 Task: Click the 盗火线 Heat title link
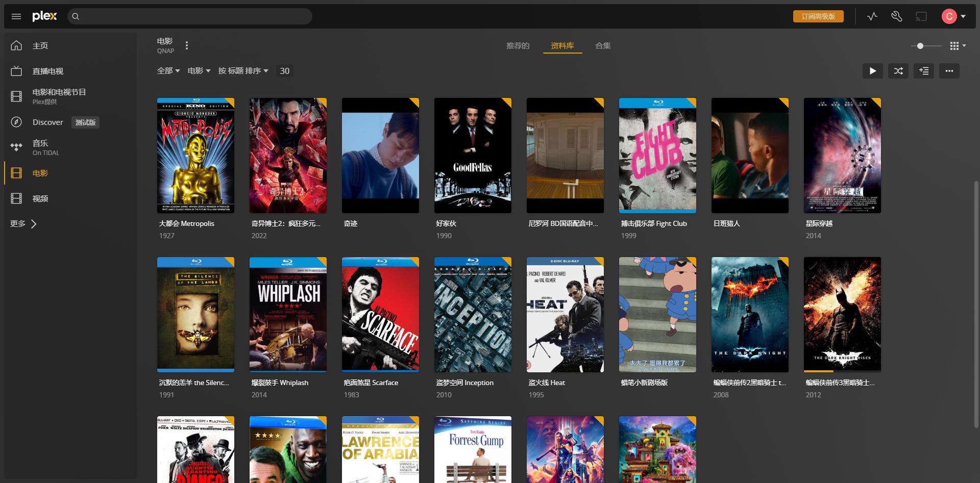click(547, 383)
